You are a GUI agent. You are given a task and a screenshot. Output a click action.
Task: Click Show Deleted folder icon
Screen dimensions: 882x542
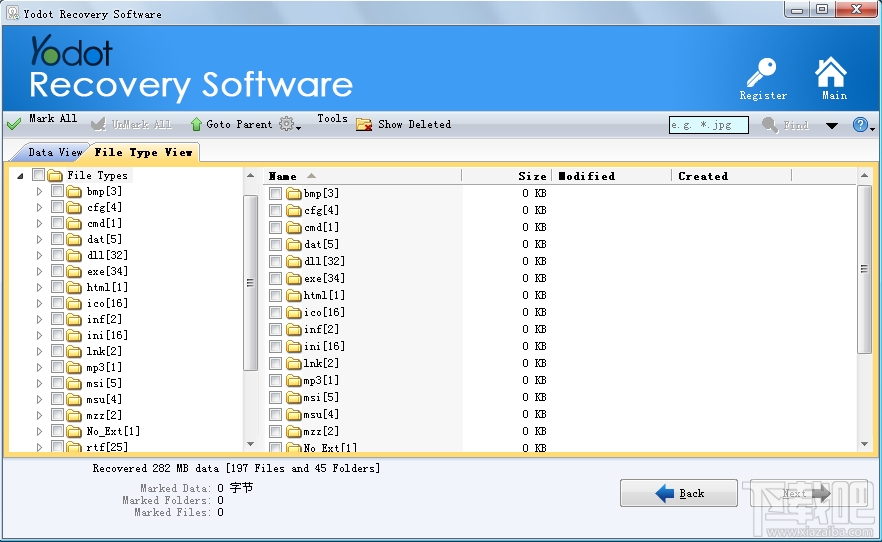(364, 124)
